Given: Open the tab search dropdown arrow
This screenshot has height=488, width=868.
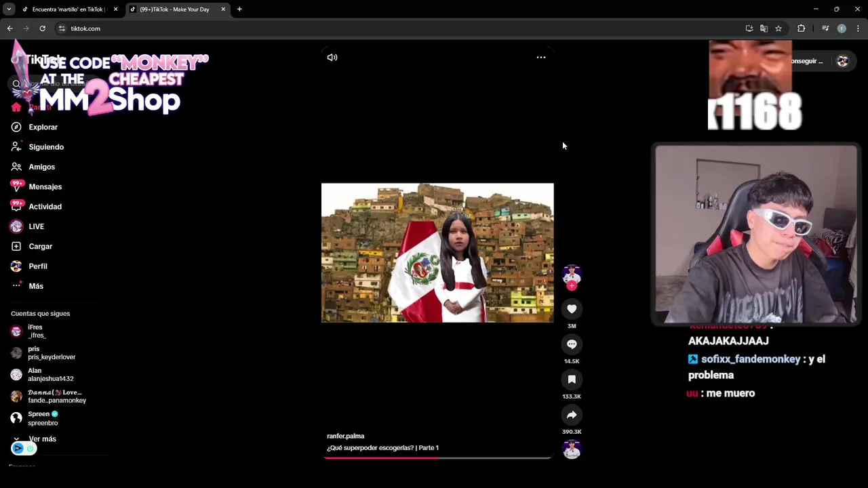Looking at the screenshot, I should 9,9.
